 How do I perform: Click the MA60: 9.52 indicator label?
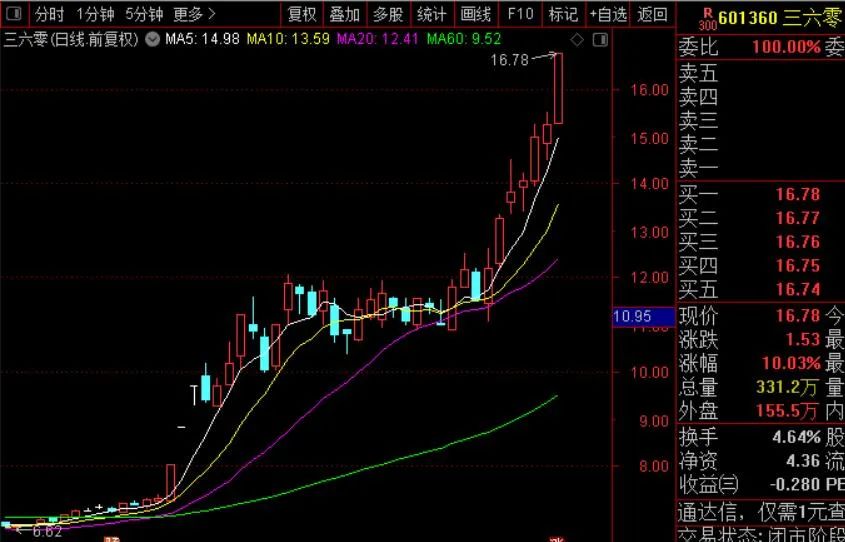click(x=463, y=39)
